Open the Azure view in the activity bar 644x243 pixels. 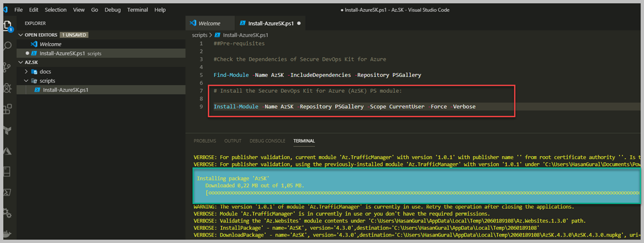7,151
